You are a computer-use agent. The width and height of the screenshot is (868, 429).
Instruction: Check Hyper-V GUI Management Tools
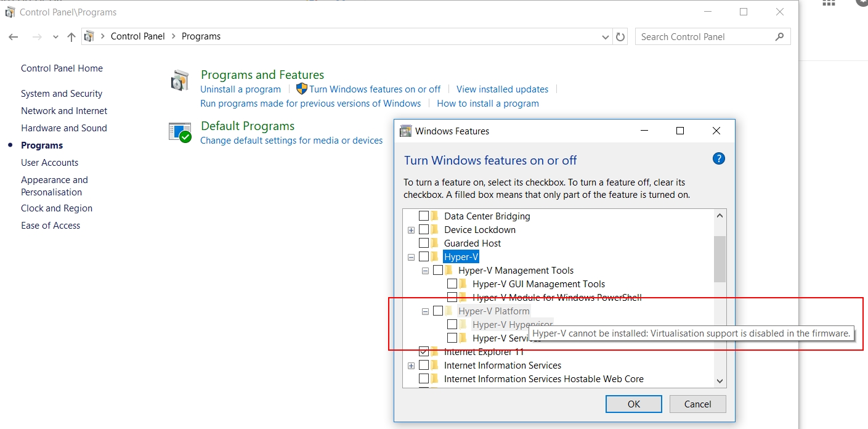click(x=452, y=284)
